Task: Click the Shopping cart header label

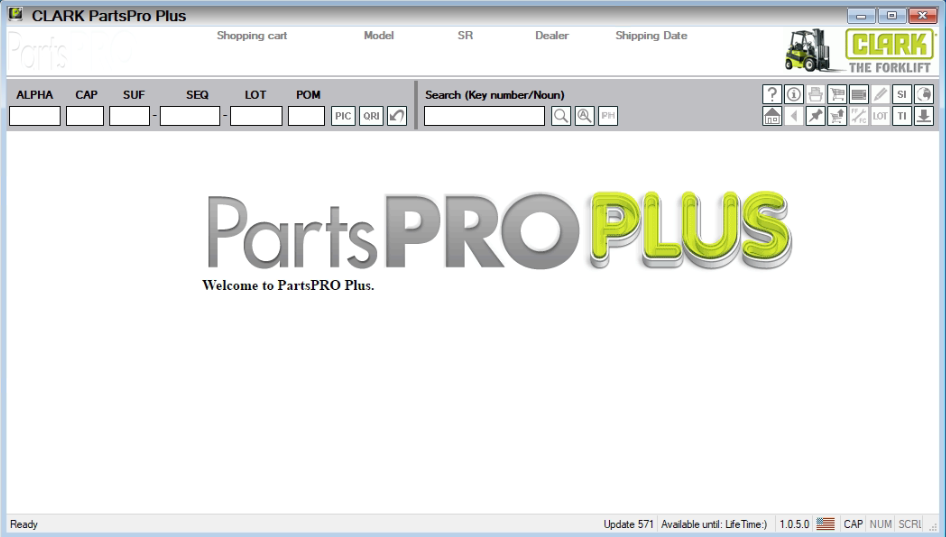Action: point(252,36)
